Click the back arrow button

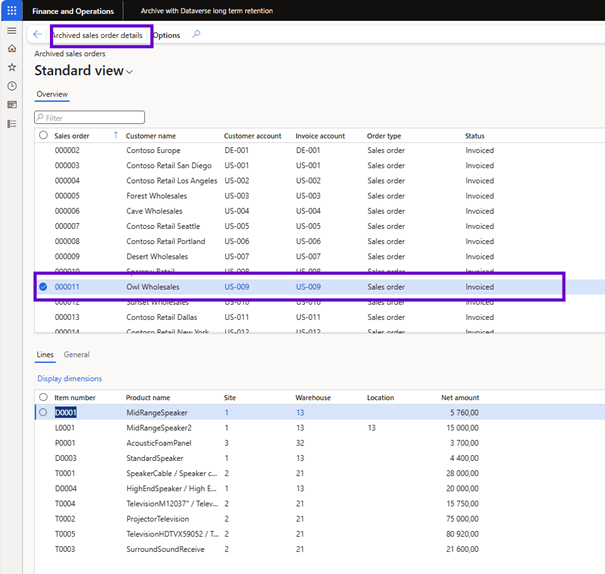pyautogui.click(x=38, y=35)
